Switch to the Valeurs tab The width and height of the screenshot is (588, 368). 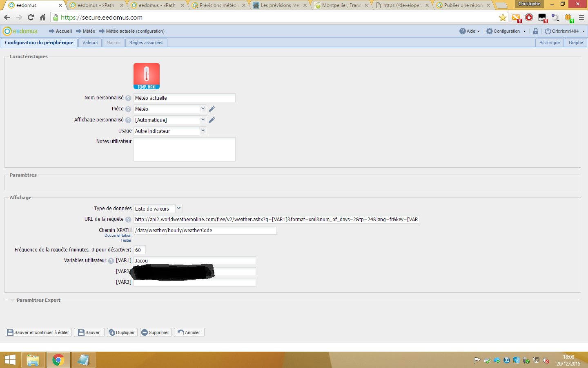(90, 43)
